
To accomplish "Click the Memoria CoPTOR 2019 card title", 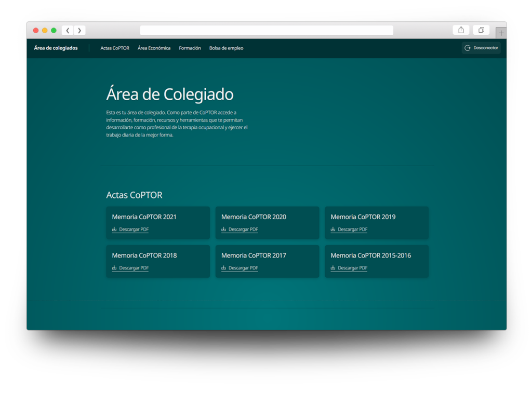I will tap(363, 217).
